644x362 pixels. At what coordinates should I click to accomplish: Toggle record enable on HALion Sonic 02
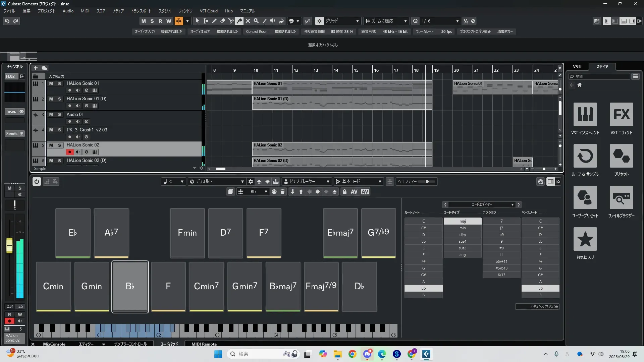69,152
